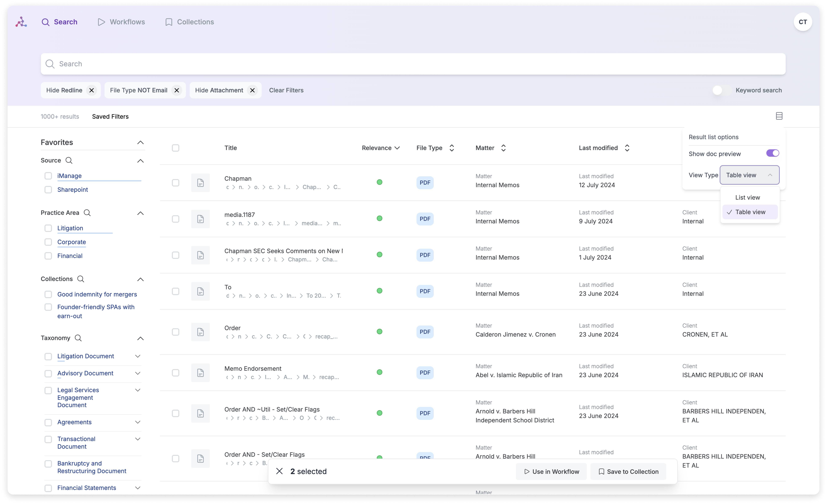Check the Sharepoint source checkbox
Image resolution: width=827 pixels, height=504 pixels.
pyautogui.click(x=48, y=190)
